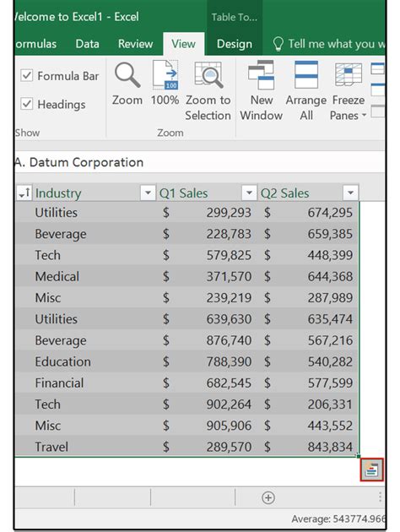Add a new sheet with plus icon
The width and height of the screenshot is (400, 532).
click(268, 497)
